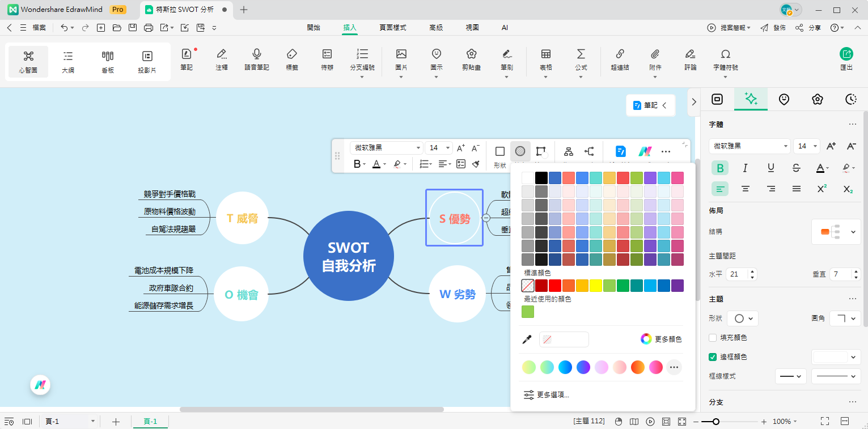Uncheck the 邊框顏色 checkbox
868x429 pixels.
712,356
